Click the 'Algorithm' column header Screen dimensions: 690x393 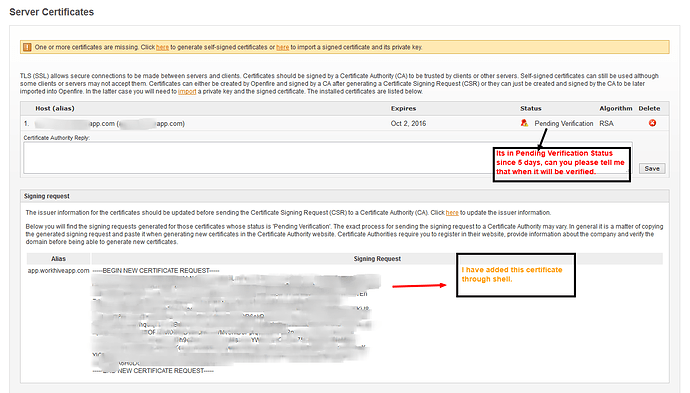(x=616, y=108)
